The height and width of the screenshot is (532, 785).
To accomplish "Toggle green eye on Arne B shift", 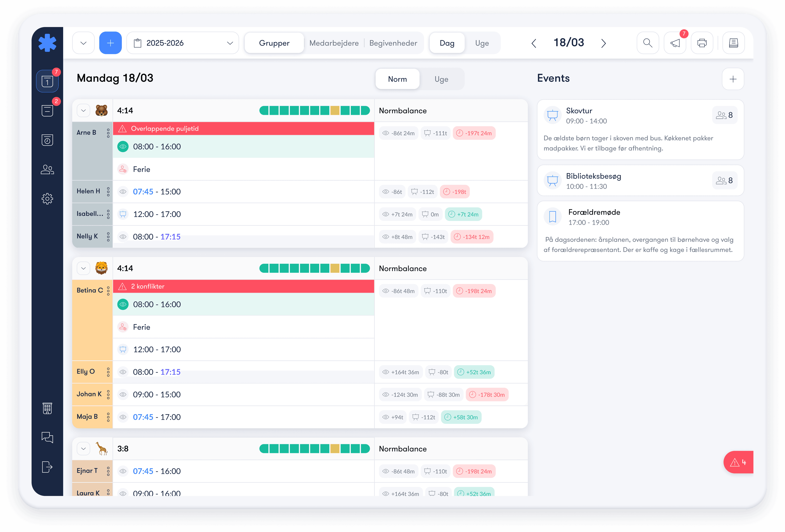I will tap(123, 146).
